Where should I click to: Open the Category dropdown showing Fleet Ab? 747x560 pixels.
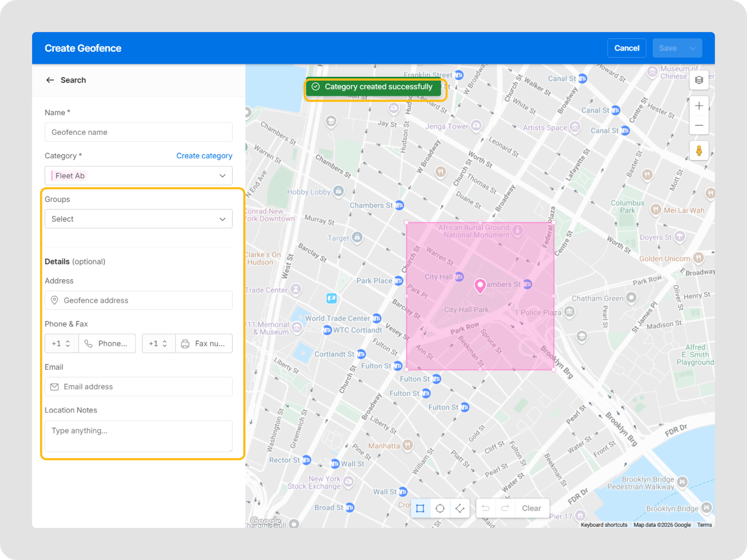pos(138,175)
